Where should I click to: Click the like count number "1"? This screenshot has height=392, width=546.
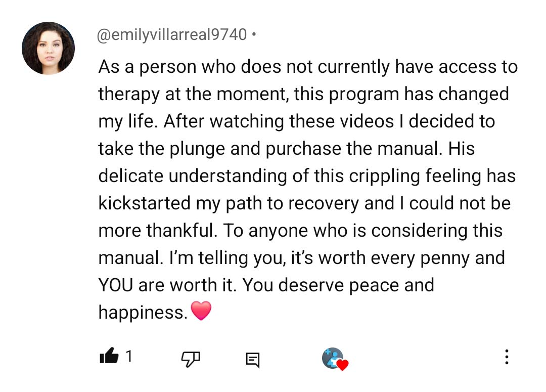129,357
